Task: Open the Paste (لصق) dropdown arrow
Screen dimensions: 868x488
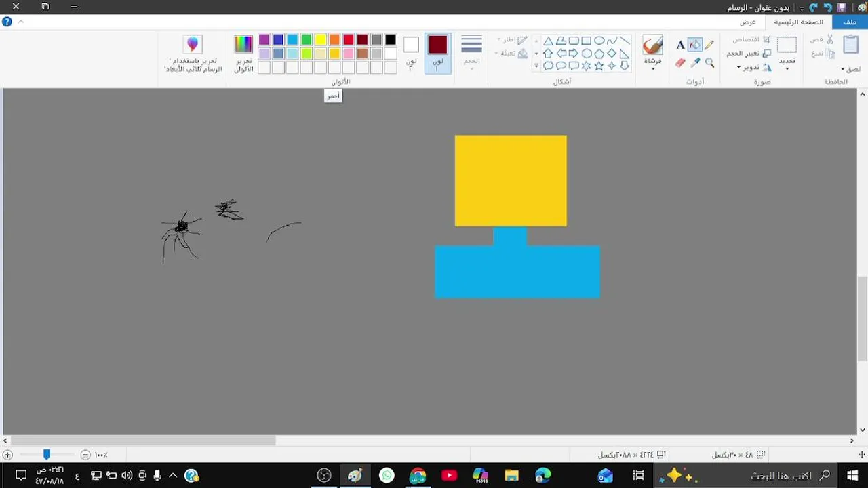Action: [843, 69]
